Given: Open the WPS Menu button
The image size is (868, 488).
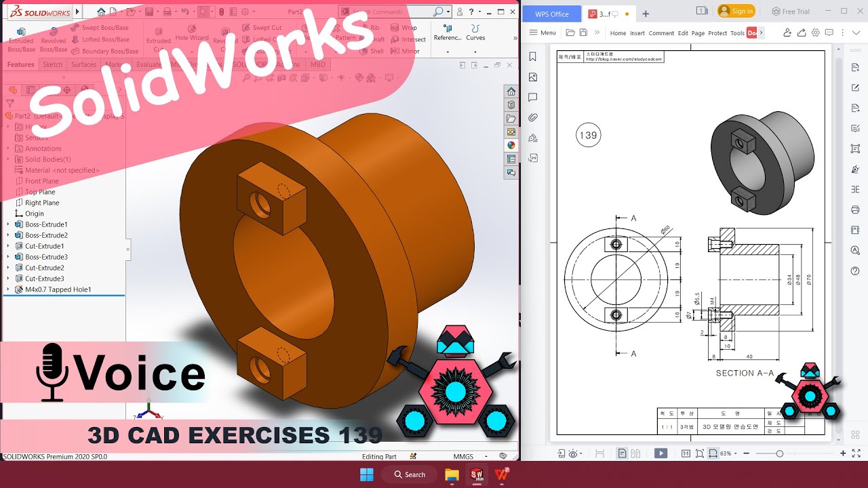Looking at the screenshot, I should (x=542, y=33).
